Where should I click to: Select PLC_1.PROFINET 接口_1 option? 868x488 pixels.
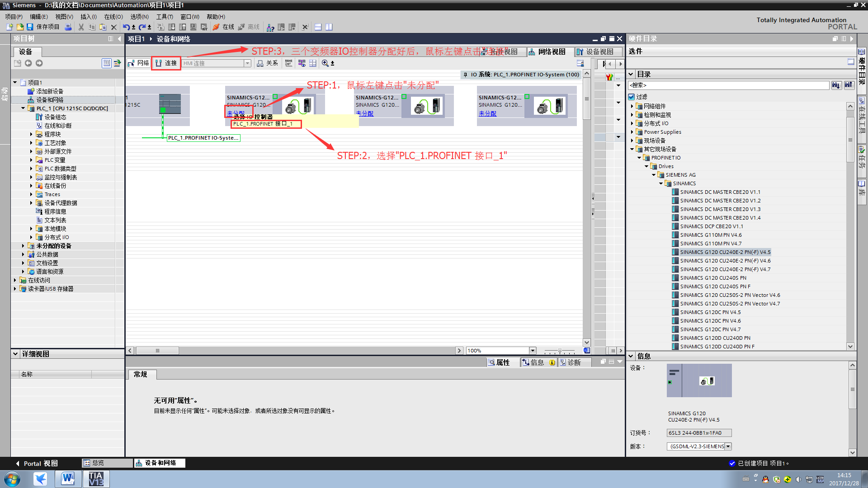coord(263,124)
